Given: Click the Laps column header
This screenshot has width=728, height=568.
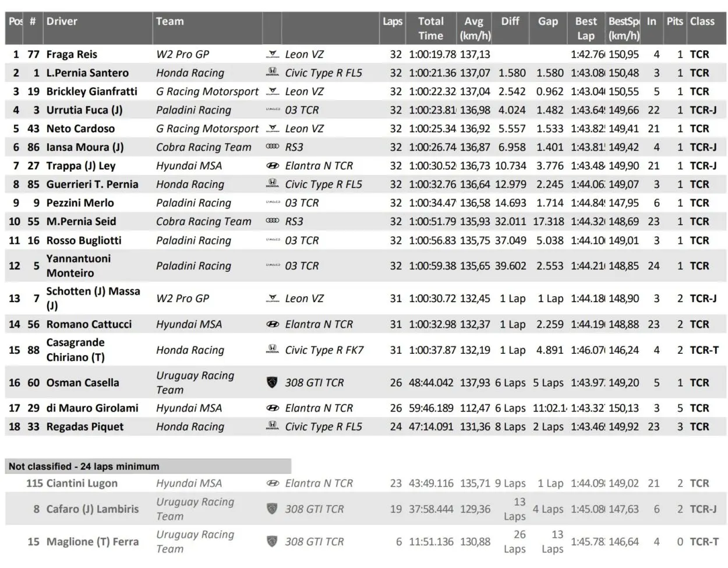Looking at the screenshot, I should (x=393, y=22).
